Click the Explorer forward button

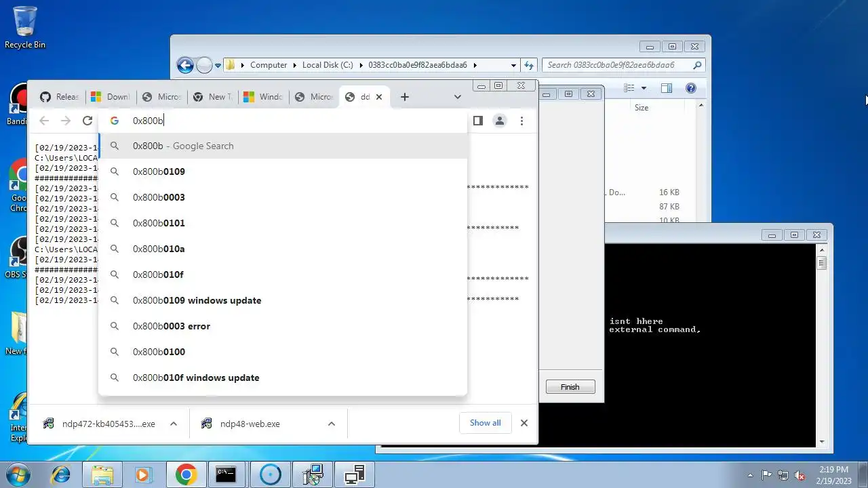pyautogui.click(x=204, y=65)
